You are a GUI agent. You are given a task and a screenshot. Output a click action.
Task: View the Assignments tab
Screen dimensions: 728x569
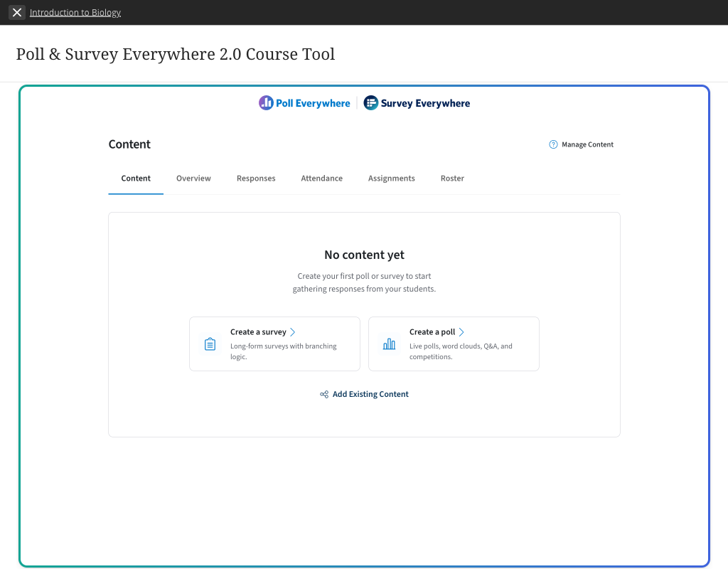392,179
